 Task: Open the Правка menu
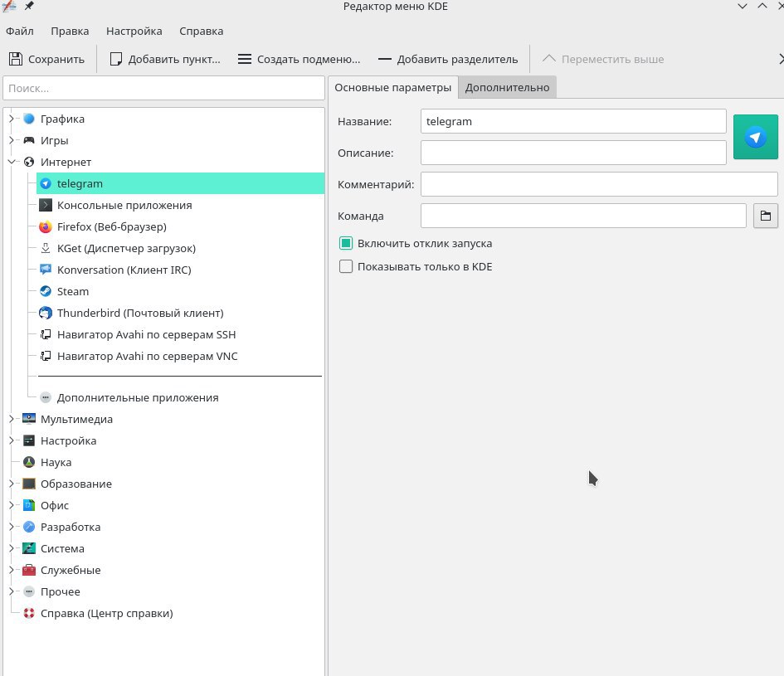tap(70, 31)
